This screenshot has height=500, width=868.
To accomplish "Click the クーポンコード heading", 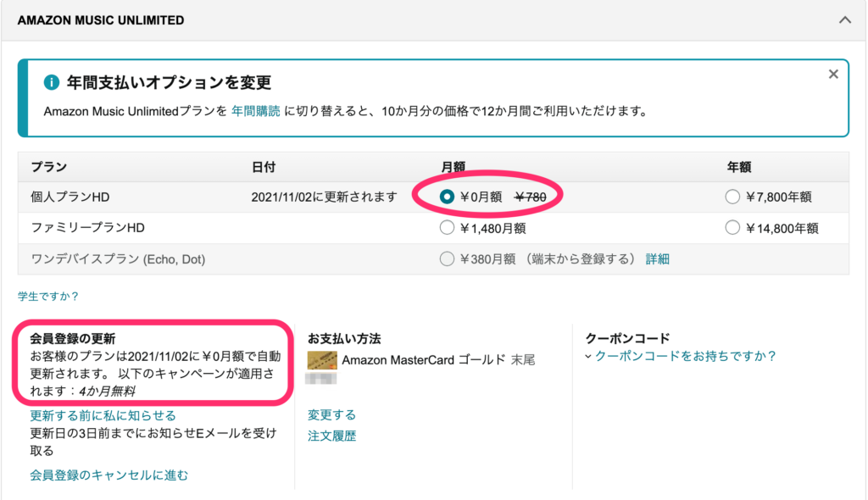I will coord(628,338).
